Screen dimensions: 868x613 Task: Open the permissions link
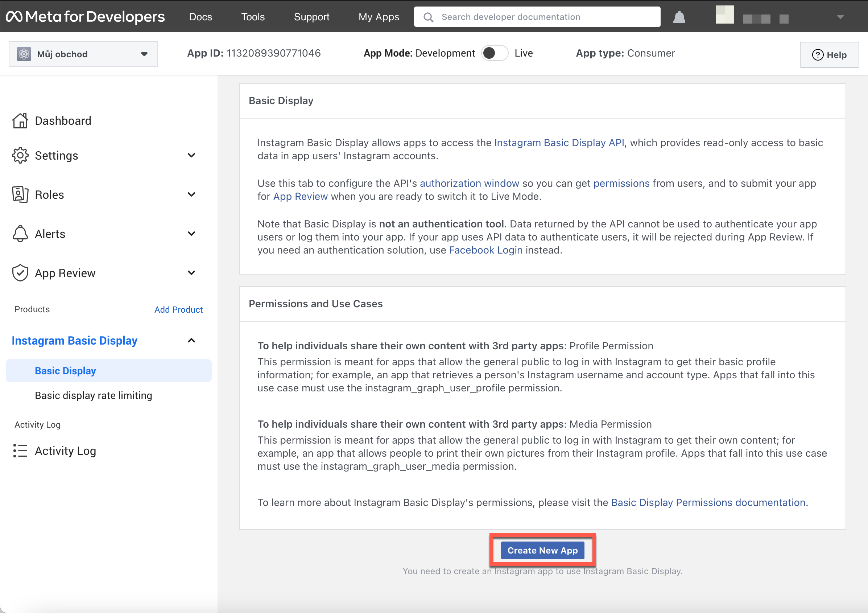coord(621,183)
